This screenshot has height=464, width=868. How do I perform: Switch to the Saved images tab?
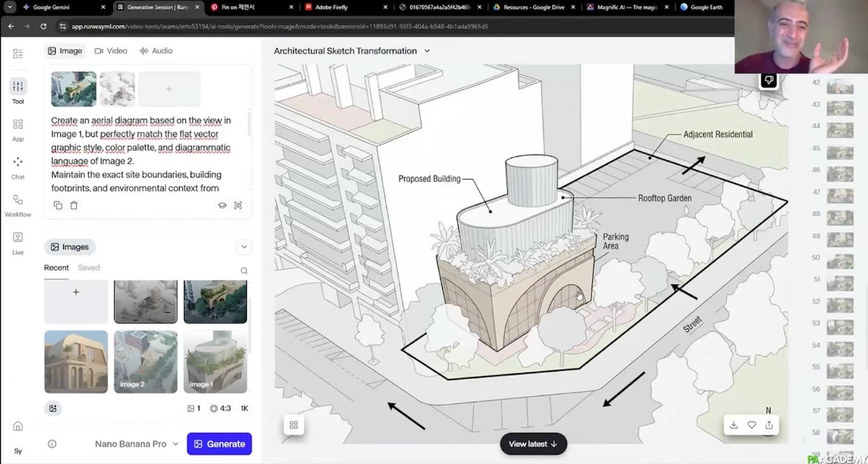point(89,268)
